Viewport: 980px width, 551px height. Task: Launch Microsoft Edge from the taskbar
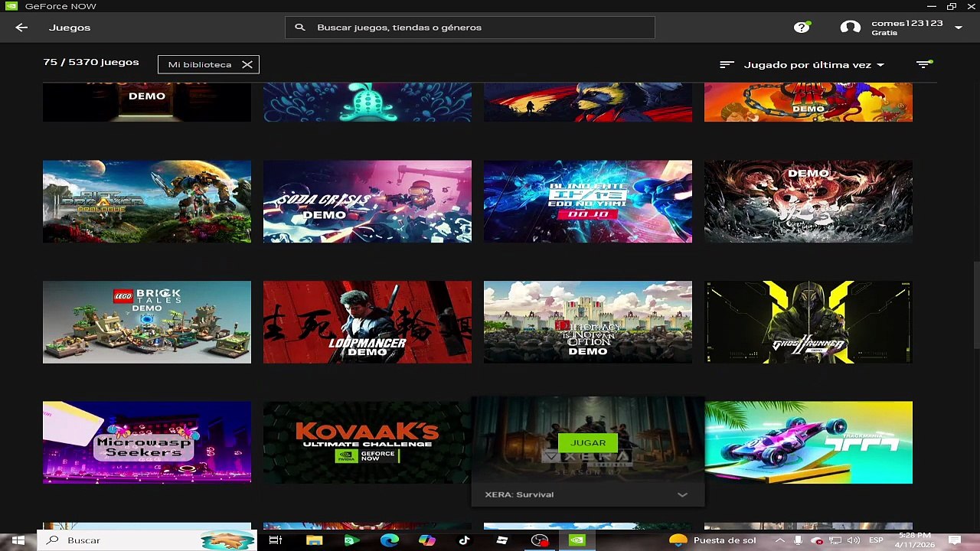tap(390, 540)
